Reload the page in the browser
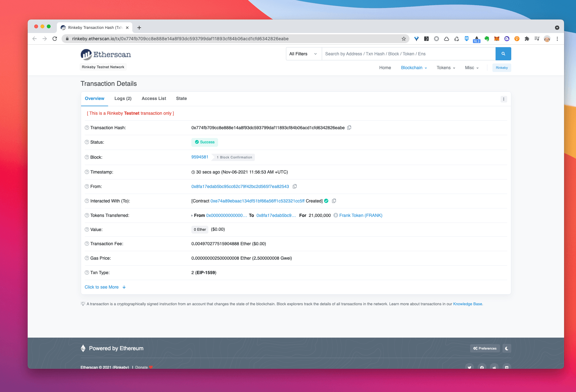This screenshot has width=576, height=392. click(x=55, y=39)
